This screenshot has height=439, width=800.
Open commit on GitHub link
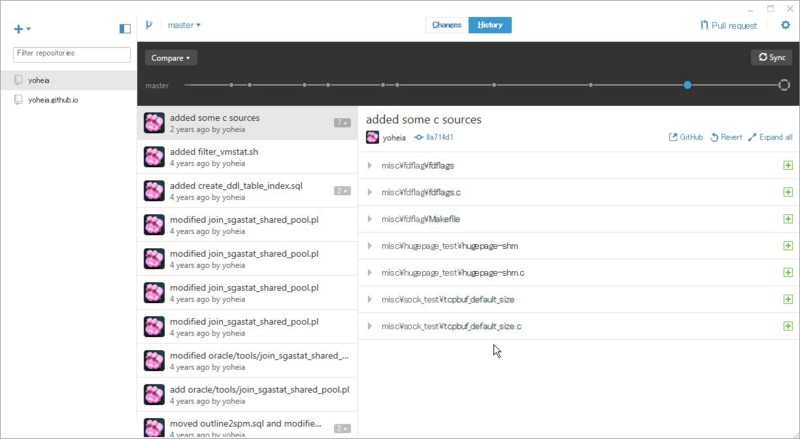(x=686, y=137)
